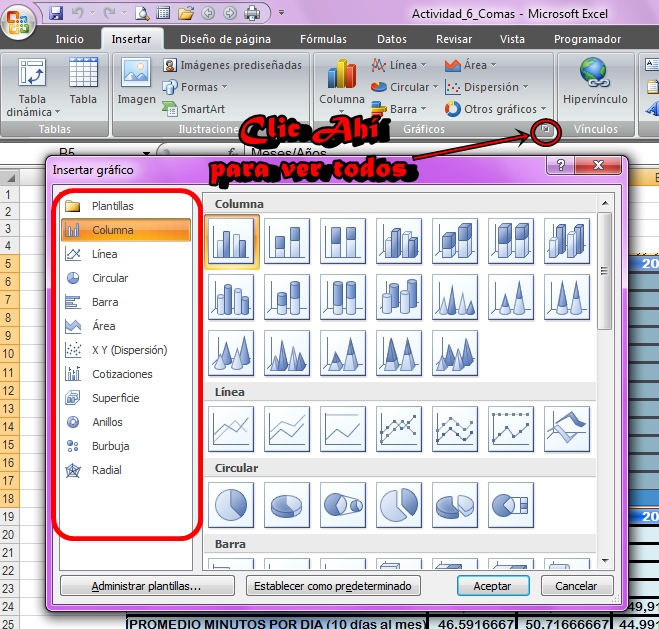Open print preview magnifier icon
Viewport: 659px width, 629px height.
(142, 13)
